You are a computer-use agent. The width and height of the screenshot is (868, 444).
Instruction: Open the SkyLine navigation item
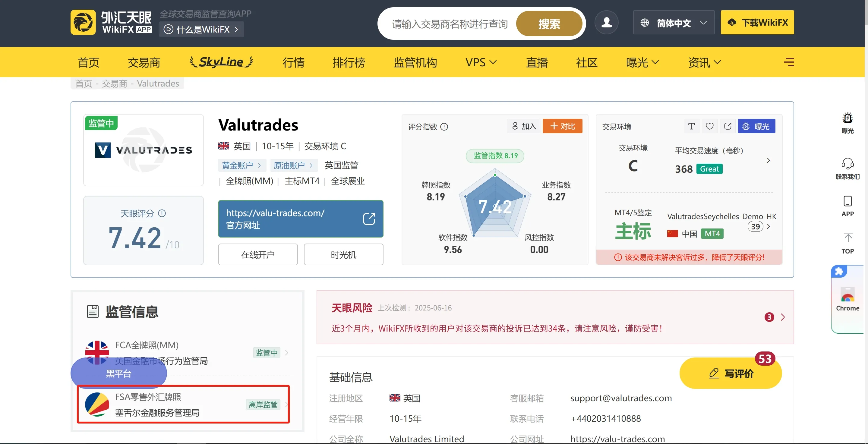tap(221, 62)
